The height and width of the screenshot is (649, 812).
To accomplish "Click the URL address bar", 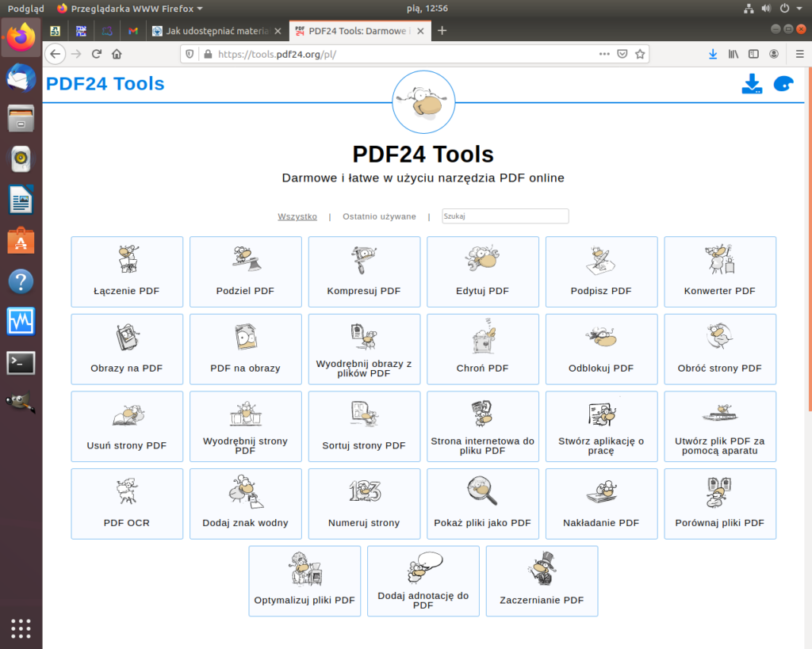I will 404,55.
